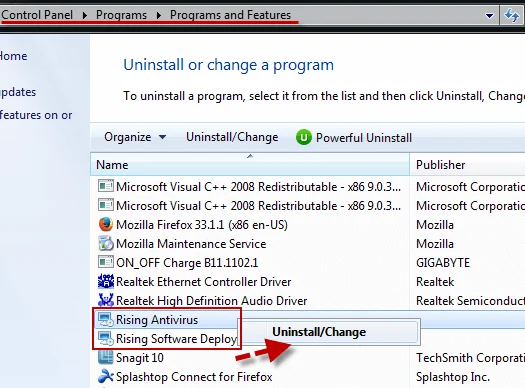Click the Mozilla Maintenance Service icon
This screenshot has width=525, height=388.
coord(105,243)
